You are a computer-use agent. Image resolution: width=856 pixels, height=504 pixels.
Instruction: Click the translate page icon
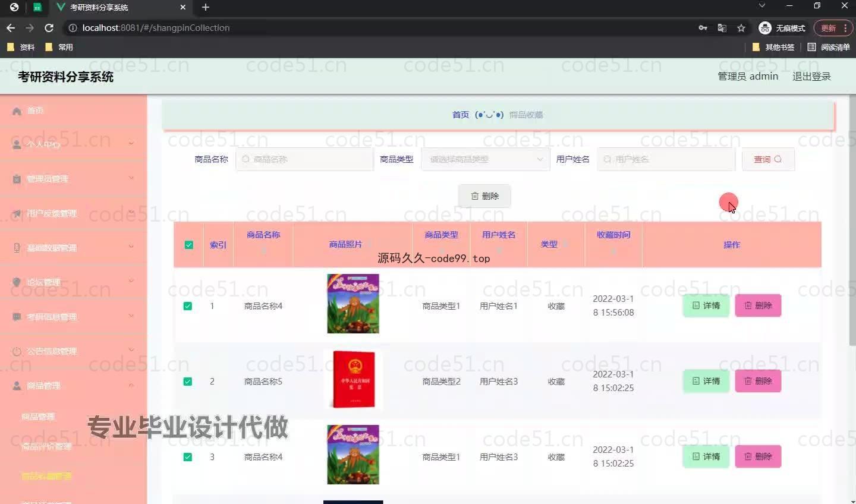(x=722, y=28)
